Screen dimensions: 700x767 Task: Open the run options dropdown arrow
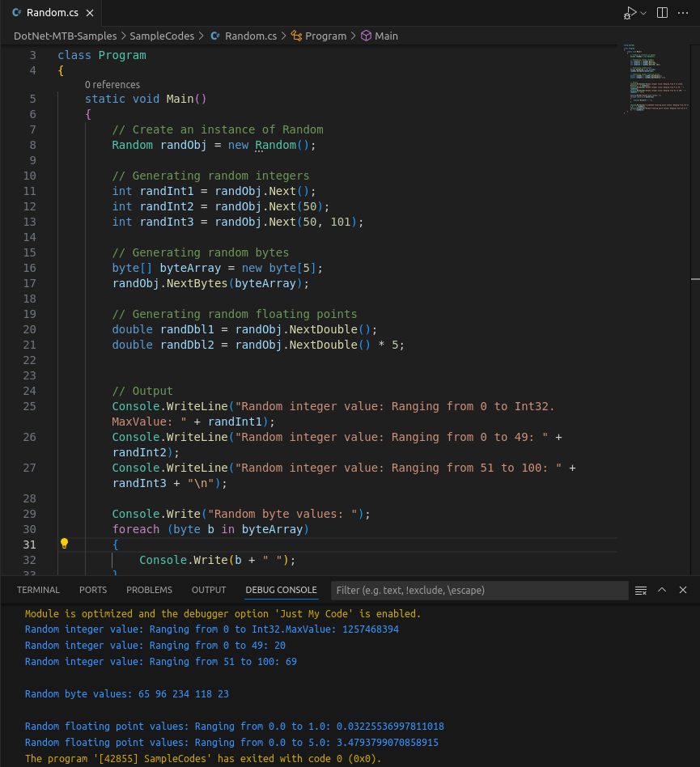pyautogui.click(x=643, y=13)
